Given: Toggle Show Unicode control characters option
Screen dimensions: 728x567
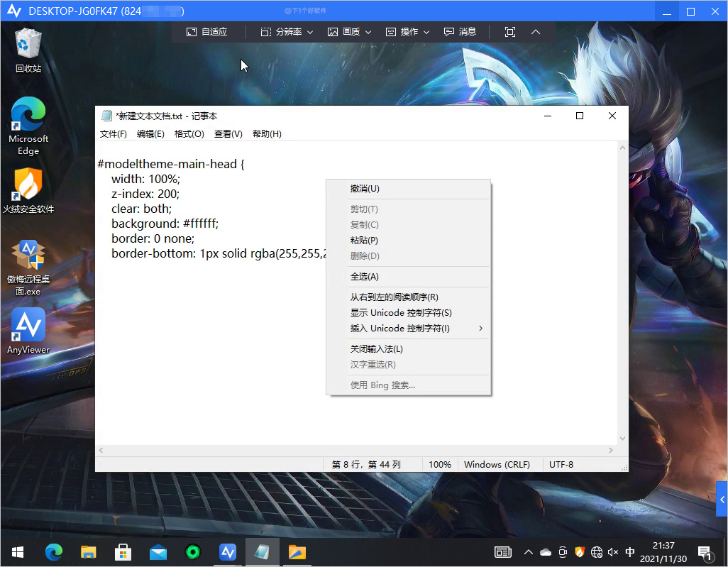Looking at the screenshot, I should [x=400, y=313].
